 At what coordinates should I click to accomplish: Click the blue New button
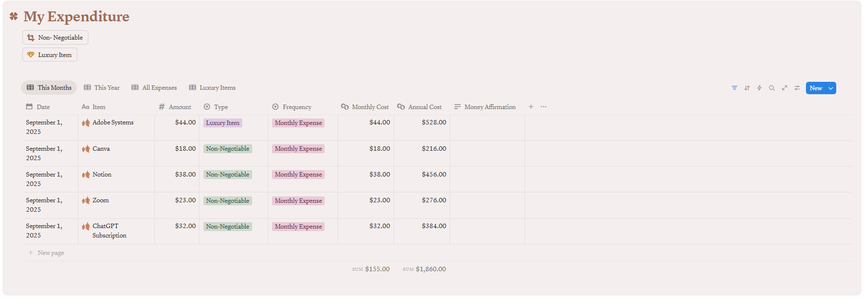pyautogui.click(x=815, y=88)
